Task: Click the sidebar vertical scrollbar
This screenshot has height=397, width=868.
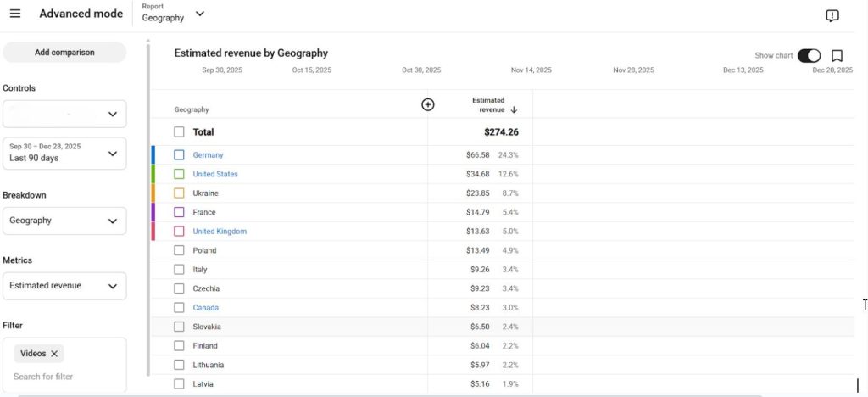Action: [147, 208]
